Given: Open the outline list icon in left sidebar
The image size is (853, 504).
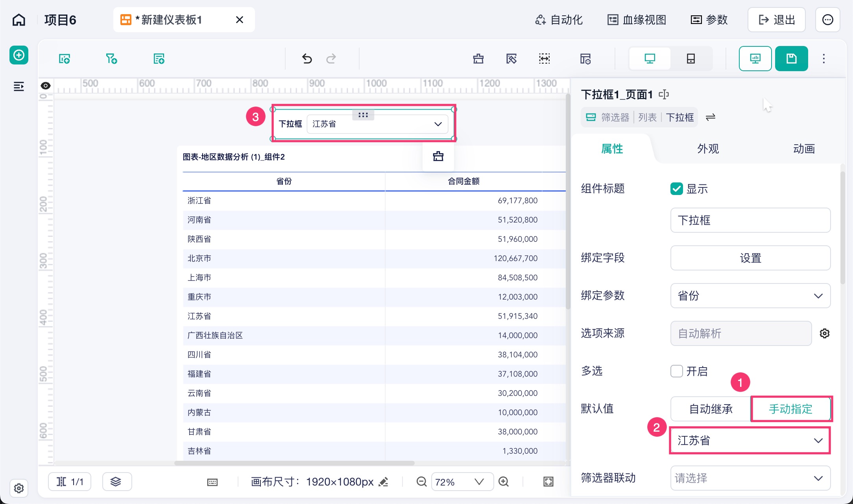Looking at the screenshot, I should 19,86.
